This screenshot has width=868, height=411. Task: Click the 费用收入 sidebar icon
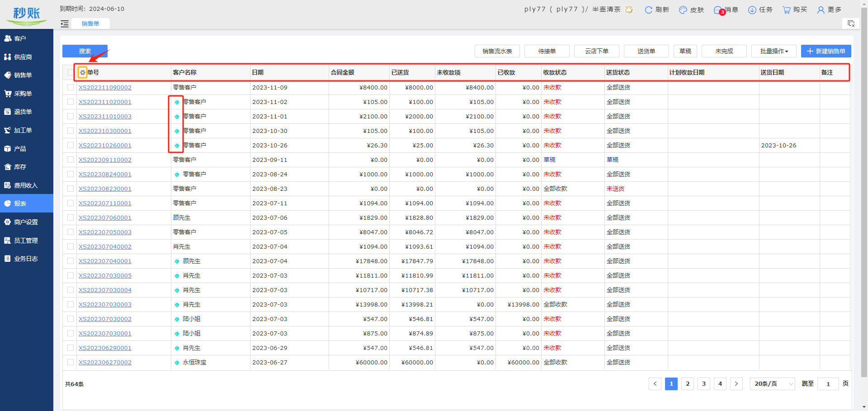tap(8, 185)
